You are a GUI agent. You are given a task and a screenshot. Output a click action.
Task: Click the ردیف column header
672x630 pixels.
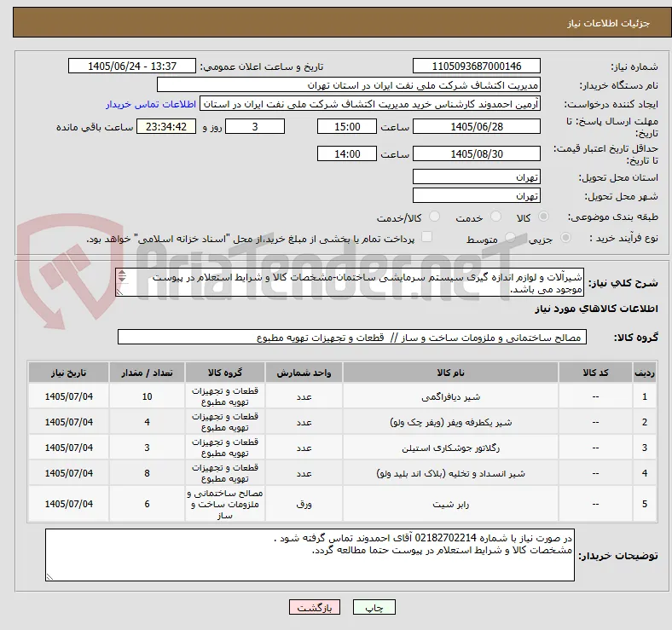click(644, 373)
